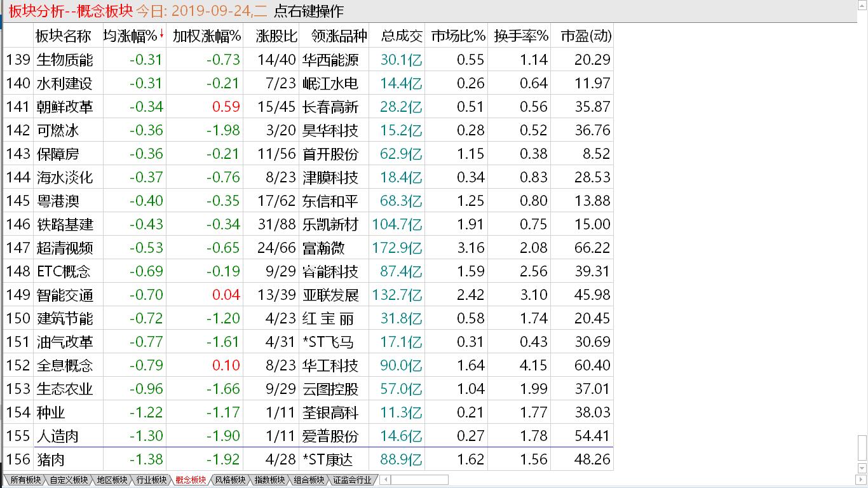This screenshot has height=488, width=868.
Task: Click leading stock 东信和平
Action: 330,201
